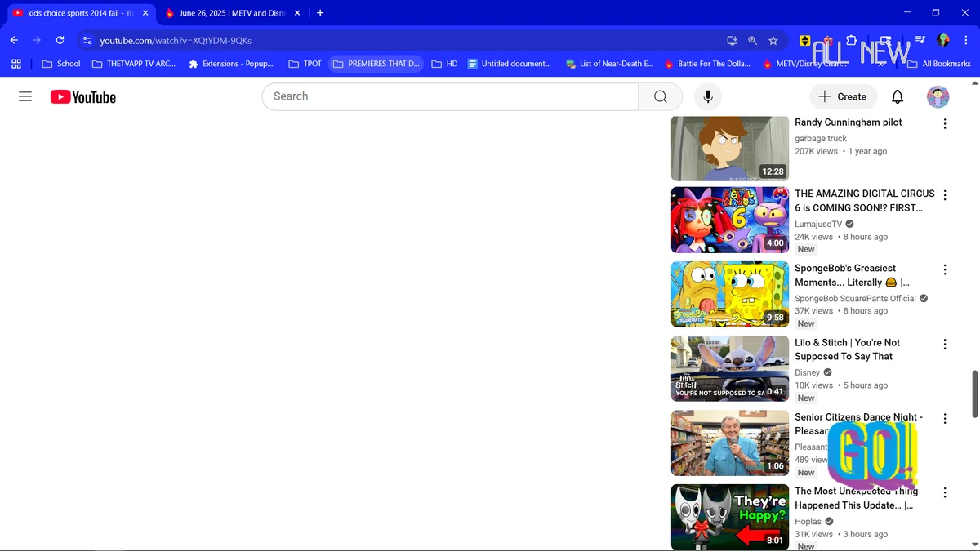Viewport: 980px width, 552px height.
Task: Start voice search with the microphone icon
Action: tap(707, 96)
